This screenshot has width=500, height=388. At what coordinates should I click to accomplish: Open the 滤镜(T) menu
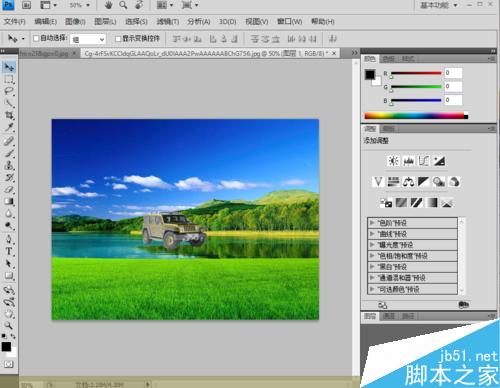[168, 22]
